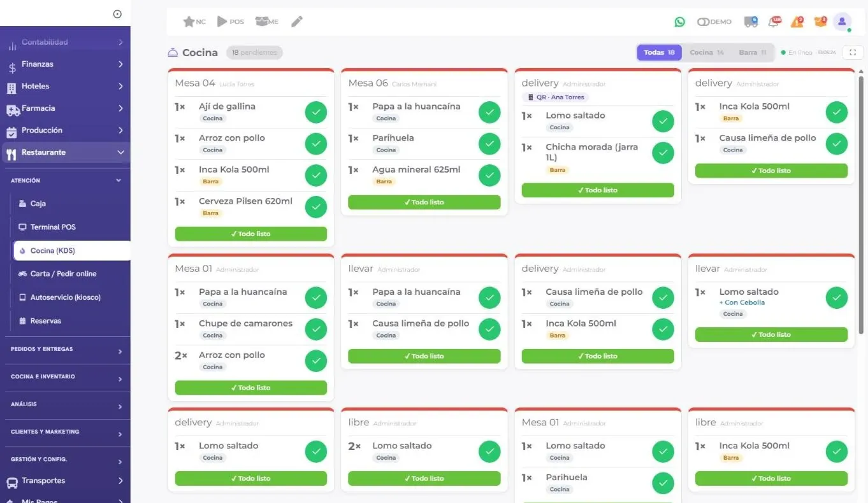Click Todo listo on Mesa 06 card
The height and width of the screenshot is (503, 868).
424,202
